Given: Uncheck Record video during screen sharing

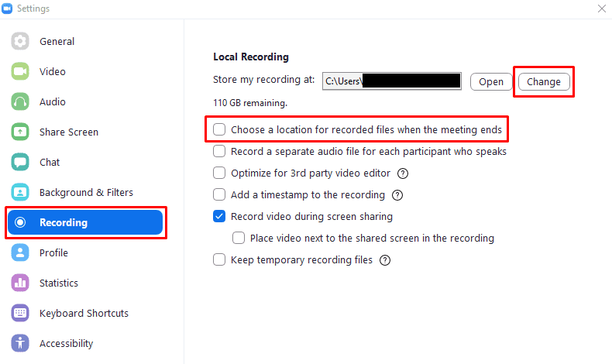Looking at the screenshot, I should coord(220,217).
